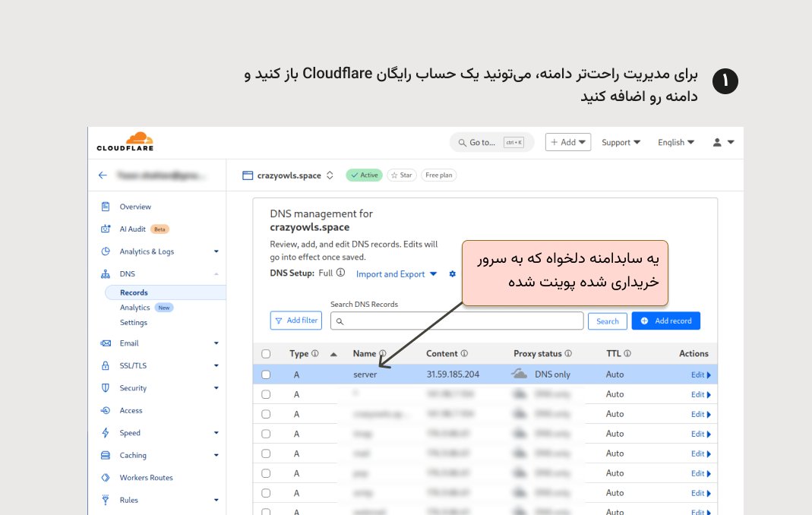
Task: Click the Free plan badge
Action: [x=438, y=175]
